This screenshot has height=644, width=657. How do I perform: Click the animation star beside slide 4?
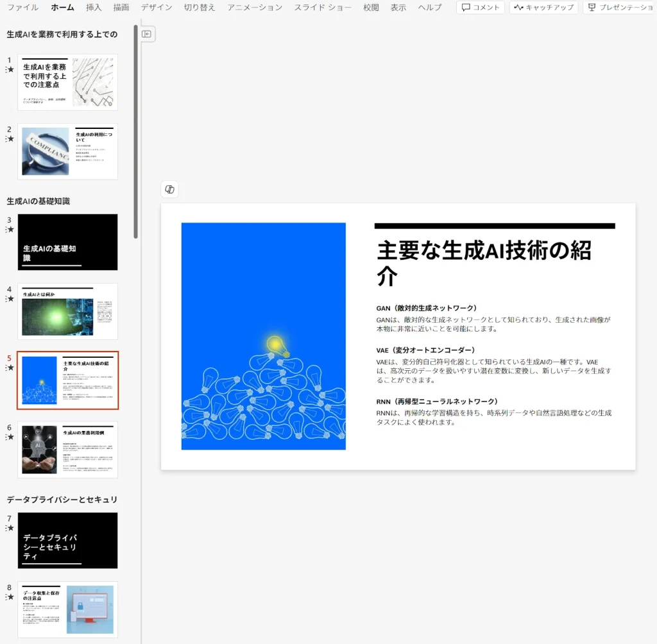10,298
